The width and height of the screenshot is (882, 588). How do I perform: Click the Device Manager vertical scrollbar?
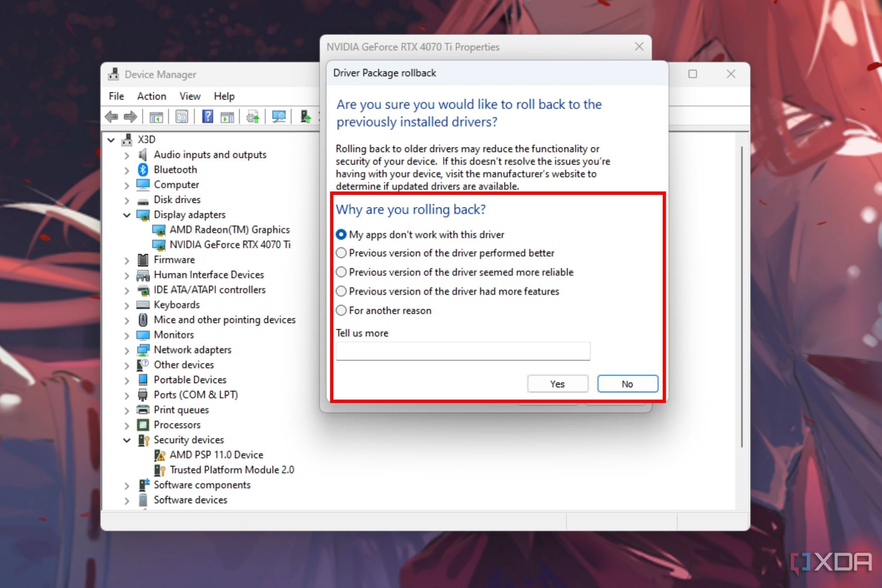pos(742,297)
